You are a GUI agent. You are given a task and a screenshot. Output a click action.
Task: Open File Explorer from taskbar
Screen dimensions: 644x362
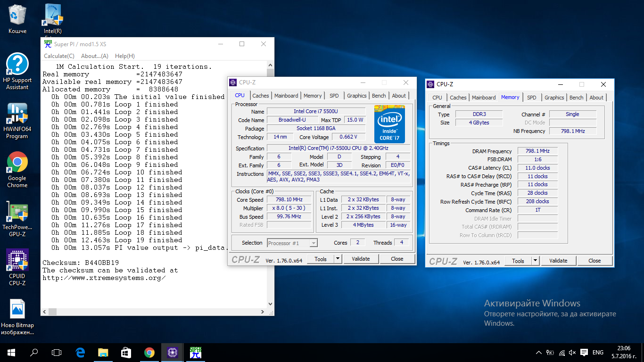103,353
